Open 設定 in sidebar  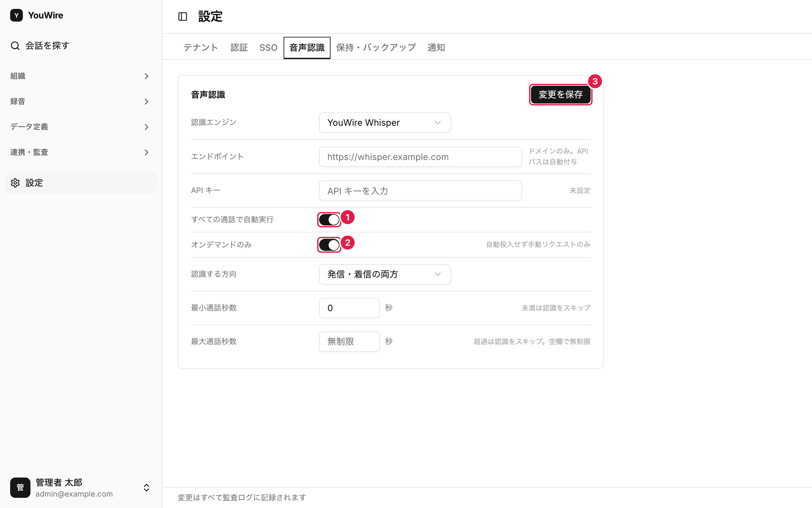(x=81, y=183)
